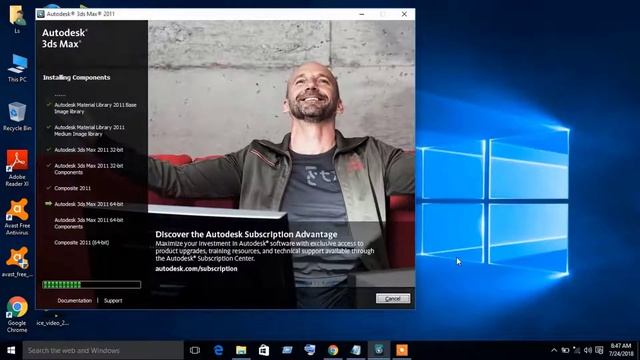Open the Windows Store taskbar icon
The image size is (640, 360).
pyautogui.click(x=264, y=350)
